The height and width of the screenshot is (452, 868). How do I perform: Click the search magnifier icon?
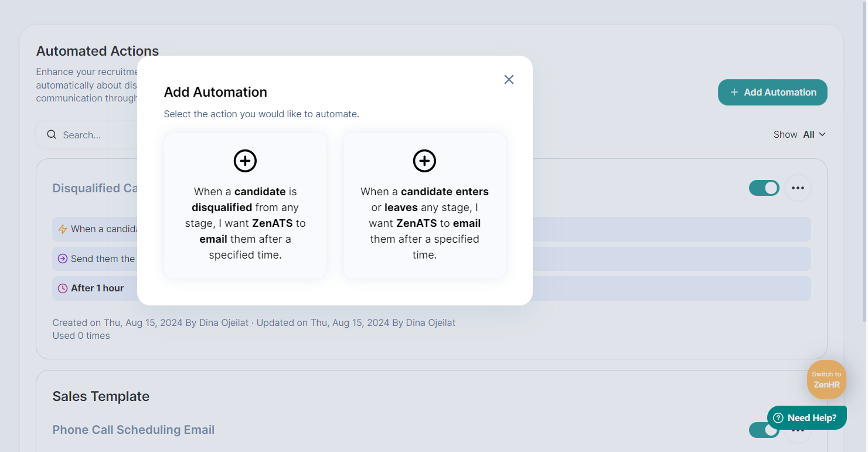click(52, 135)
